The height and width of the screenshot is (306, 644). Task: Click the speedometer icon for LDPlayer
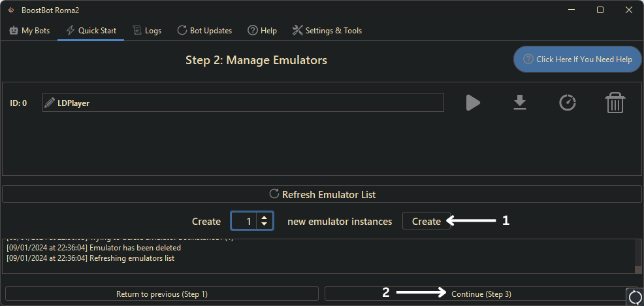568,103
